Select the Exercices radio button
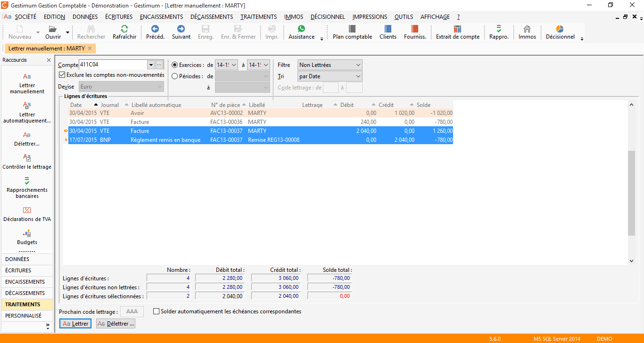The height and width of the screenshot is (343, 644). click(175, 65)
